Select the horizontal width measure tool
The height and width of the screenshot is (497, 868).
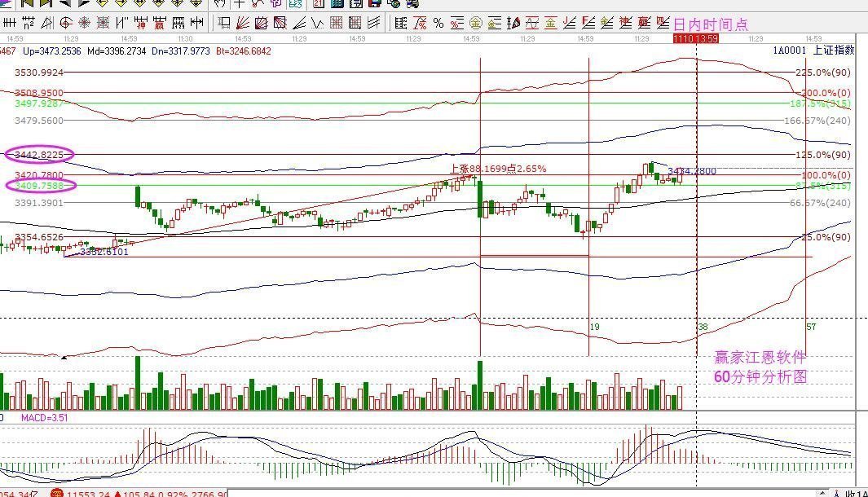pos(197,23)
